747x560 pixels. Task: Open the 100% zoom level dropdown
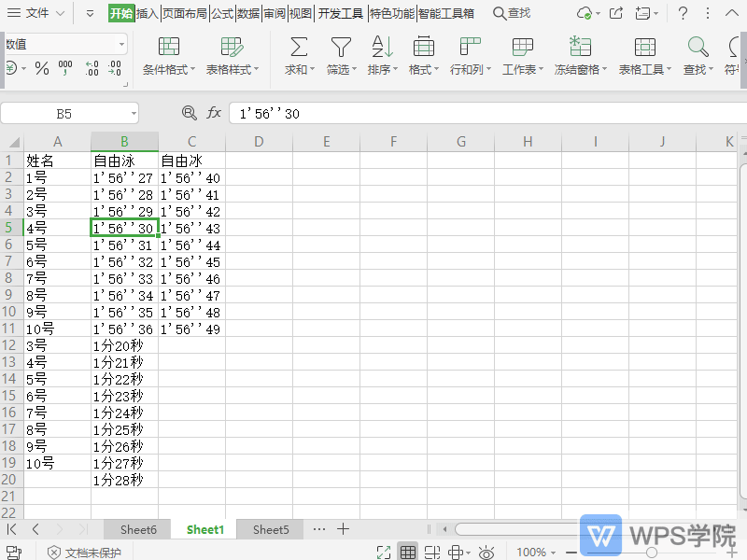click(537, 553)
